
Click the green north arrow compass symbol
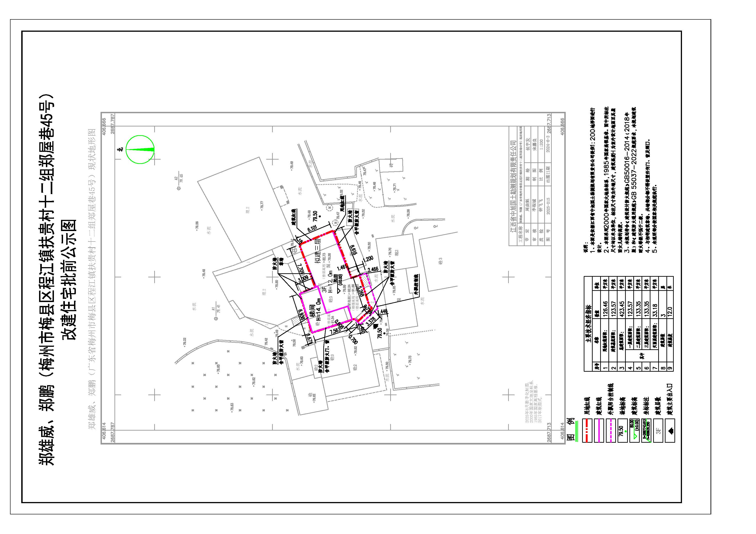140,149
